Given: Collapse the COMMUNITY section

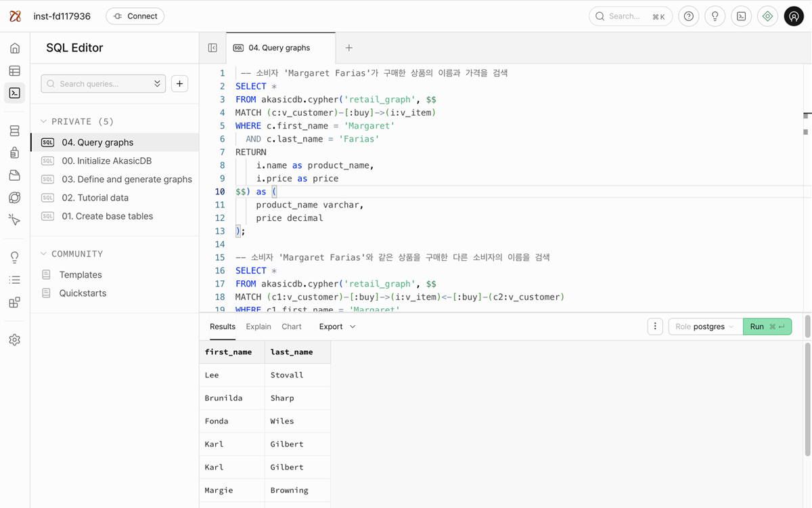Looking at the screenshot, I should [x=72, y=253].
